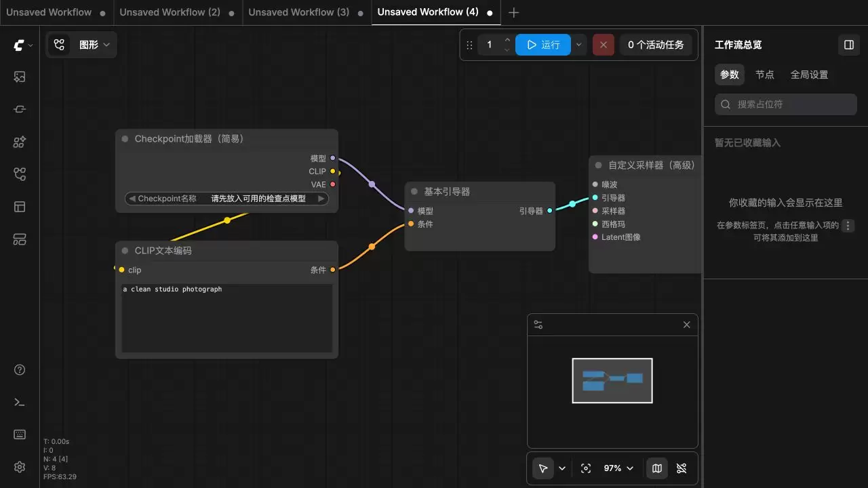Open the node library sidebar icon
This screenshot has width=868, height=488.
pyautogui.click(x=20, y=110)
